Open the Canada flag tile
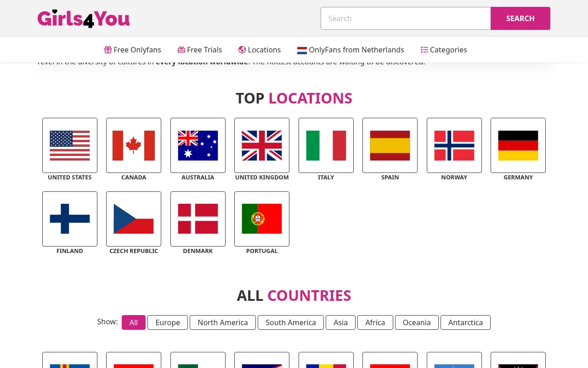 [134, 145]
